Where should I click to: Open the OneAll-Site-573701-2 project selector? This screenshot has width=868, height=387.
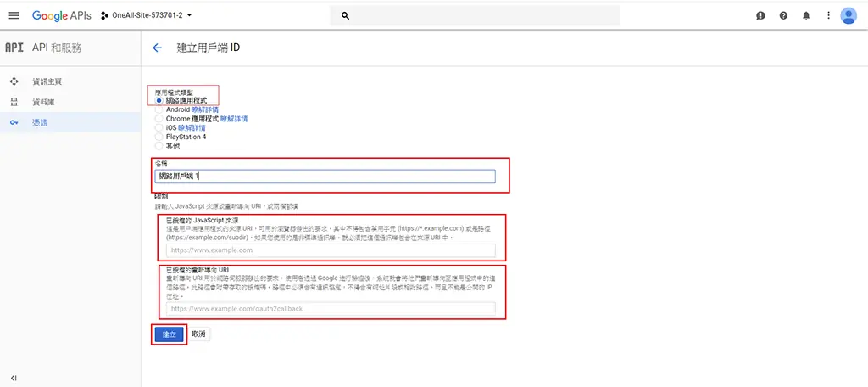click(x=147, y=15)
